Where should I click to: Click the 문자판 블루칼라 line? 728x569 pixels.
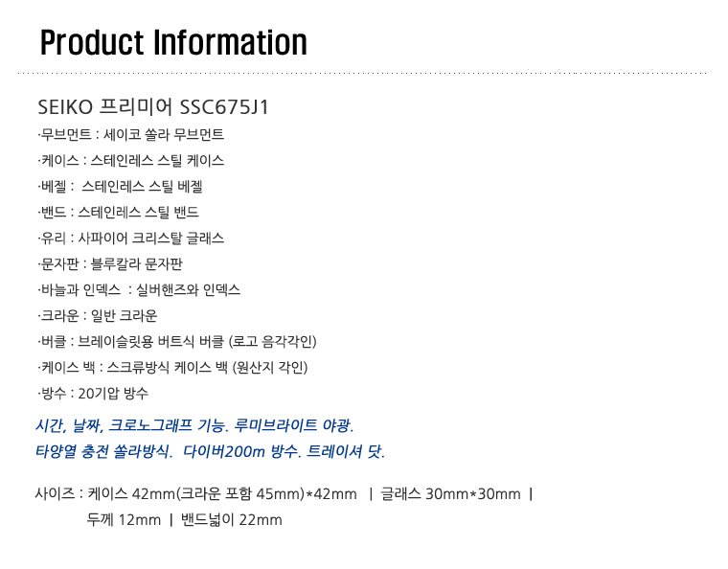pos(110,264)
